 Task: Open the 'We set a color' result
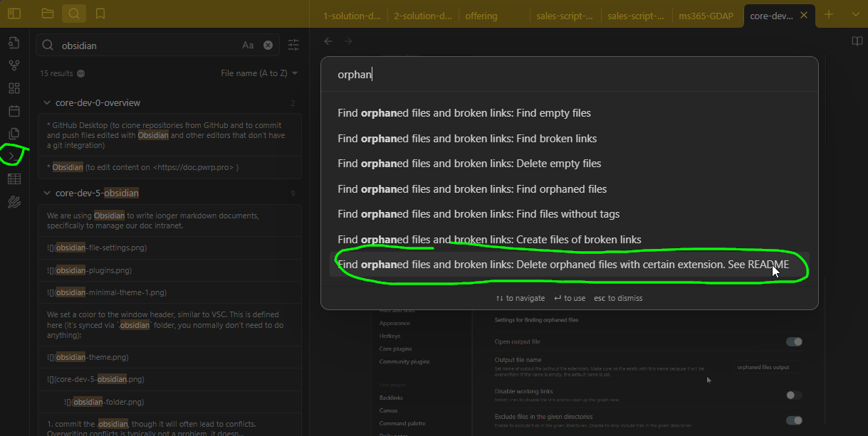(170, 324)
